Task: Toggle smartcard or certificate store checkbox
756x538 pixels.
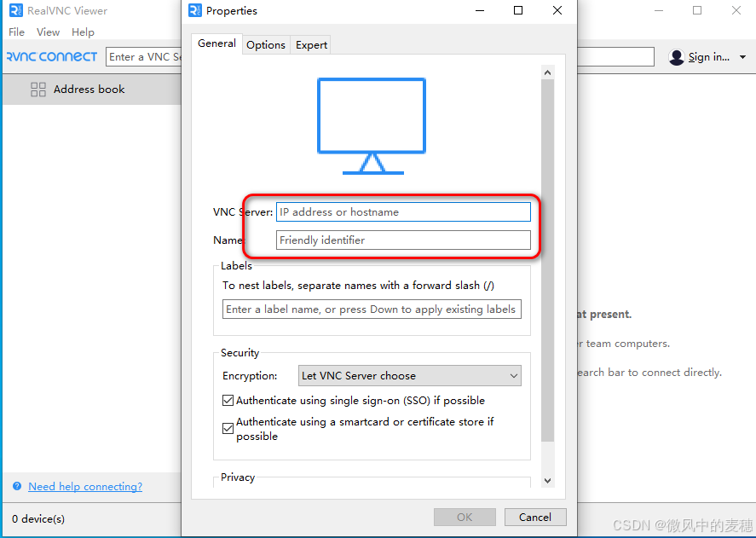Action: point(228,428)
